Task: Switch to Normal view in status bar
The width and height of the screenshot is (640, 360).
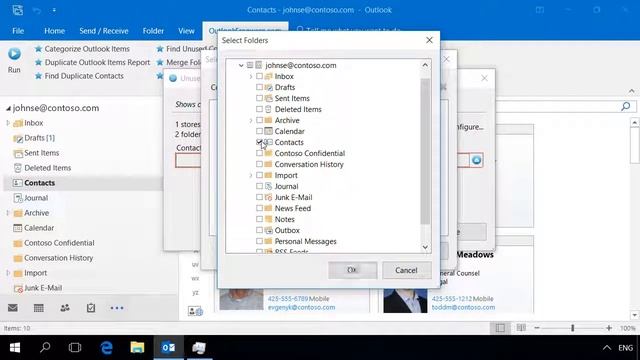Action: 500,328
